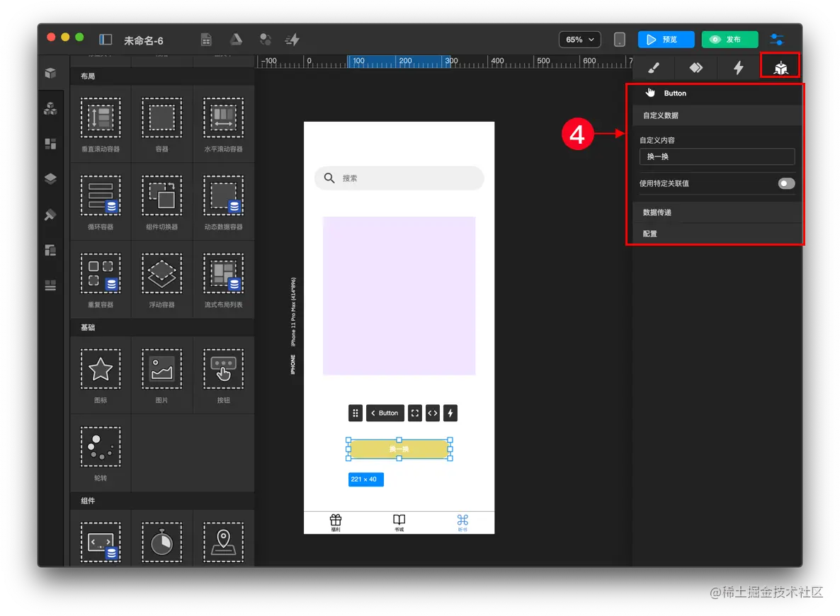Select the 浮动容器 floating container
Image resolution: width=840 pixels, height=616 pixels.
point(161,279)
